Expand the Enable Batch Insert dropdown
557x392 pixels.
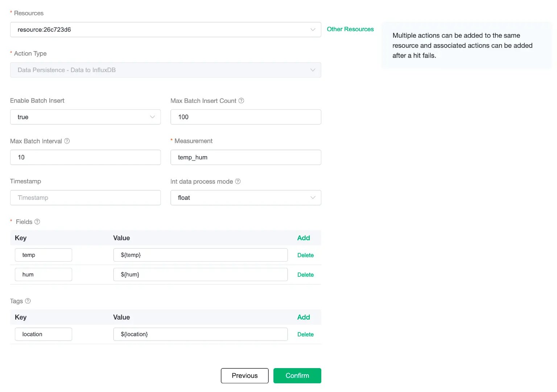click(85, 117)
